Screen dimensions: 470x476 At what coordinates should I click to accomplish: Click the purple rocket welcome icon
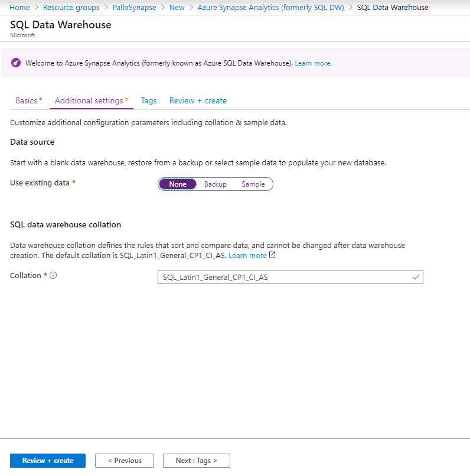point(16,63)
